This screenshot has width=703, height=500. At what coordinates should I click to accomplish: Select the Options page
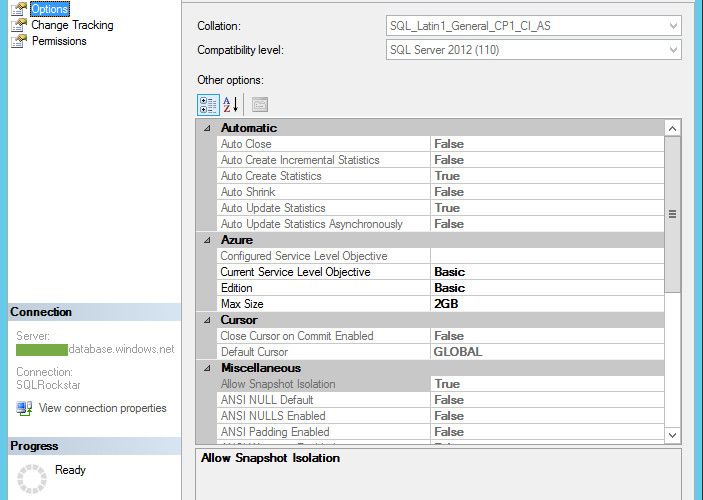pyautogui.click(x=49, y=9)
